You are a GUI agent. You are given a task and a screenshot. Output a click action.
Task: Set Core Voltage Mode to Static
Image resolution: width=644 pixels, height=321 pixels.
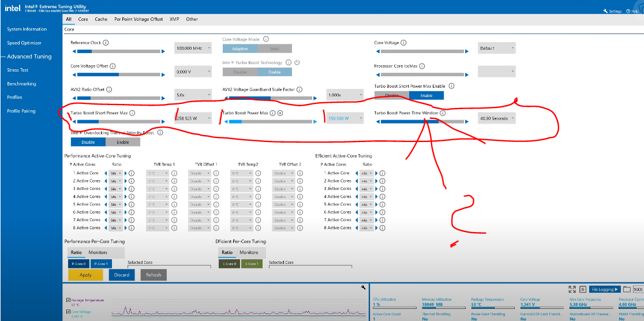click(x=275, y=48)
